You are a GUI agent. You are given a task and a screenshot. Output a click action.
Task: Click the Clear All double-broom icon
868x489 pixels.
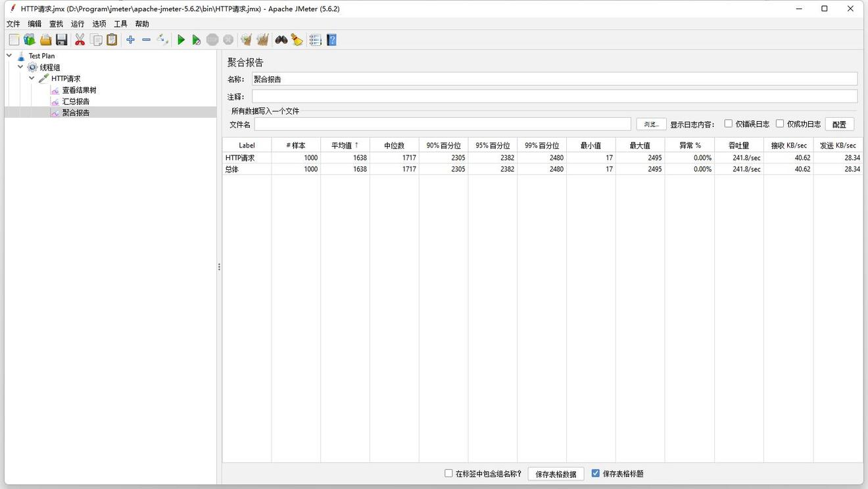pos(262,40)
